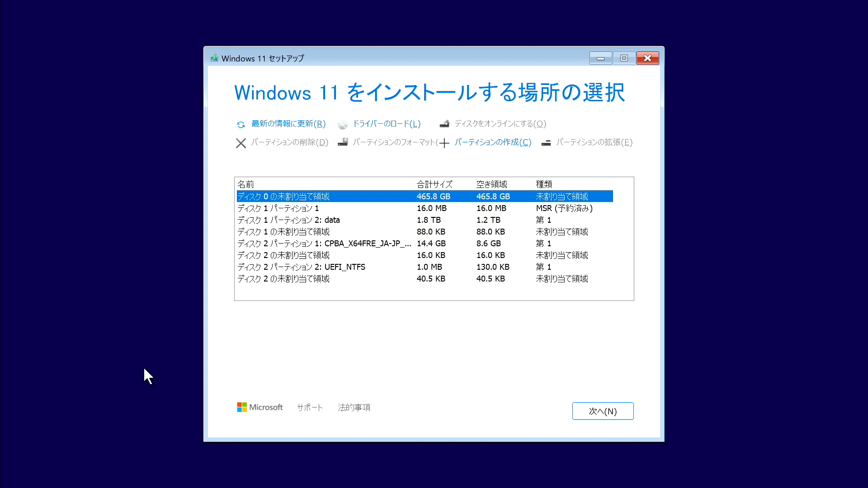The image size is (868, 488).
Task: Open ドライバーのロード(L) link
Action: (387, 124)
